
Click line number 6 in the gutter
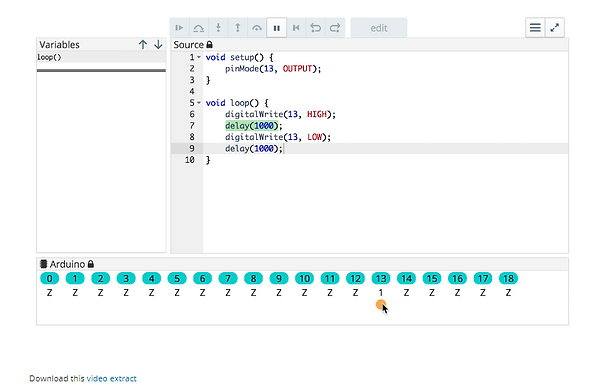[x=192, y=114]
